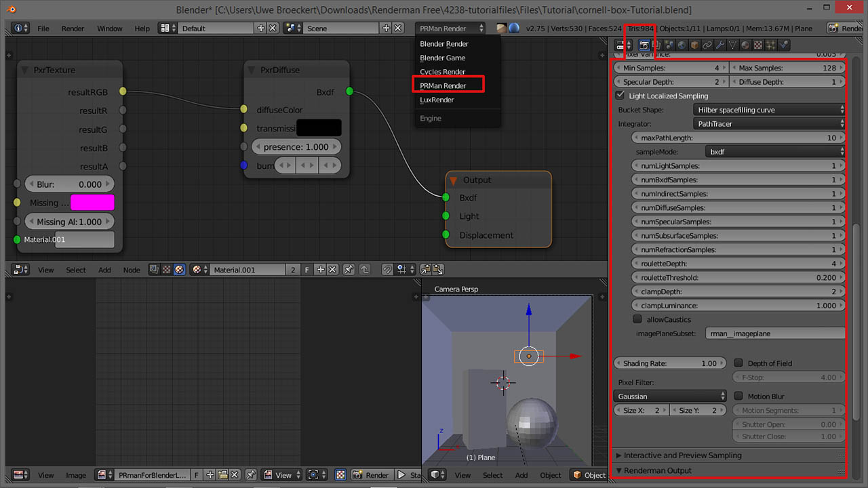Open the Object properties tab cube icon

(x=695, y=45)
